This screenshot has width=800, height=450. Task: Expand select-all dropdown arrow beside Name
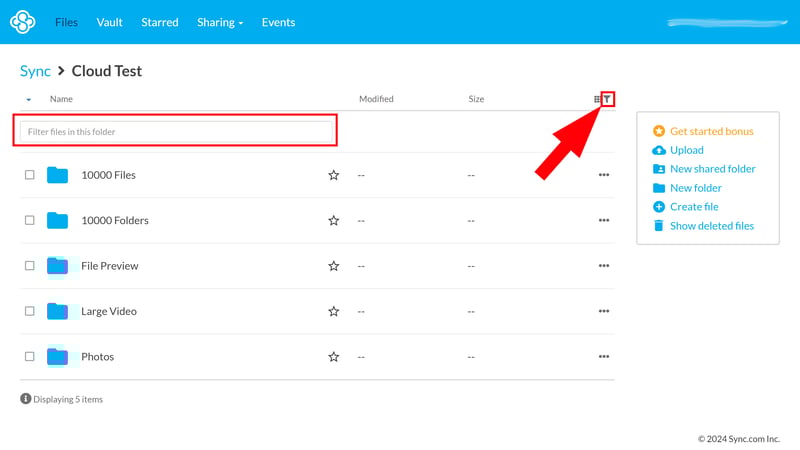(x=28, y=100)
